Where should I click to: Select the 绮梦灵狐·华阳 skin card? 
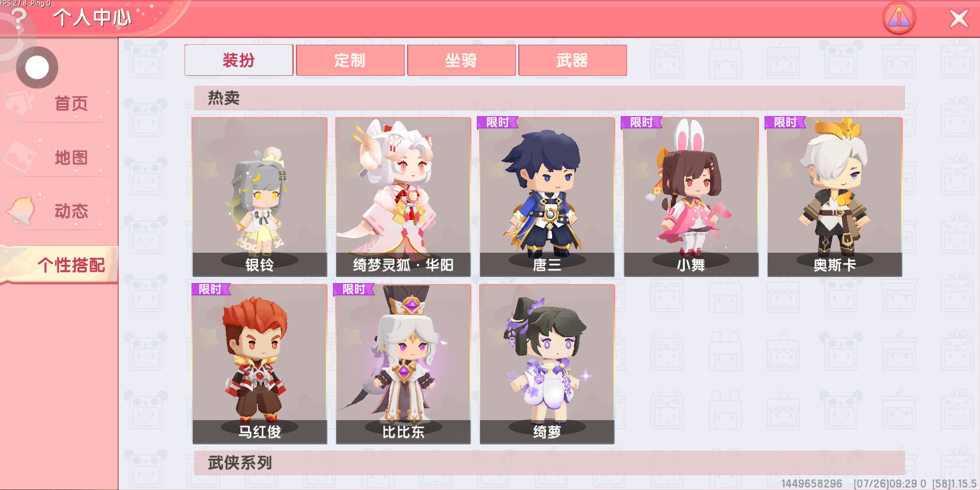[403, 197]
